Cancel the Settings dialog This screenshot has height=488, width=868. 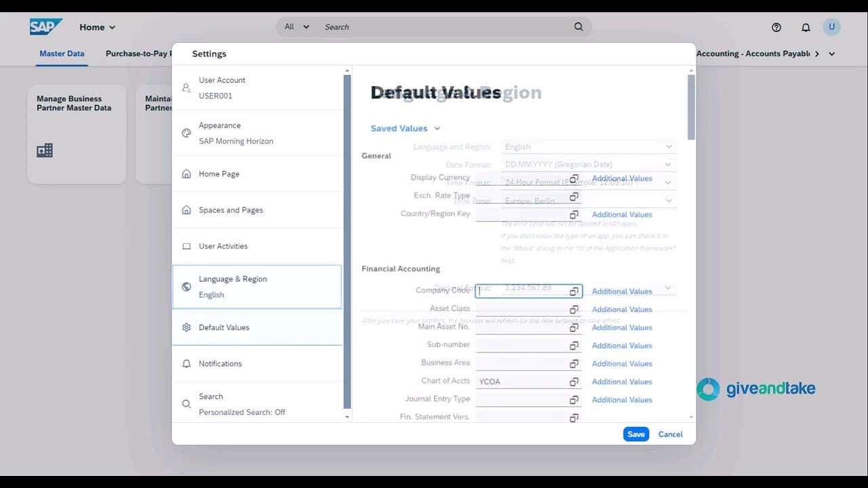tap(670, 434)
